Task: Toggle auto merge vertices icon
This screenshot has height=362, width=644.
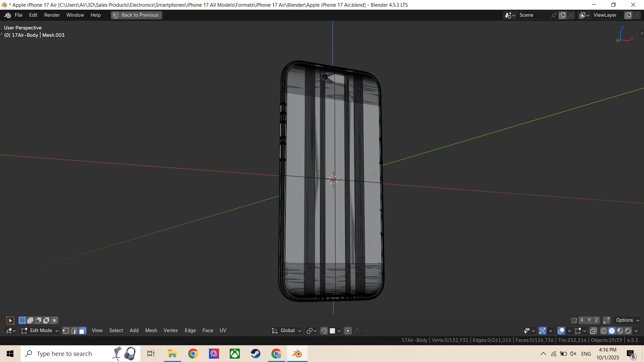Action: [x=606, y=320]
